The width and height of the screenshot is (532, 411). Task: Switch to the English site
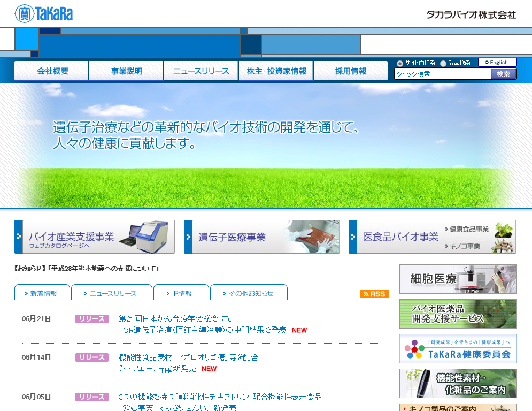tap(497, 63)
